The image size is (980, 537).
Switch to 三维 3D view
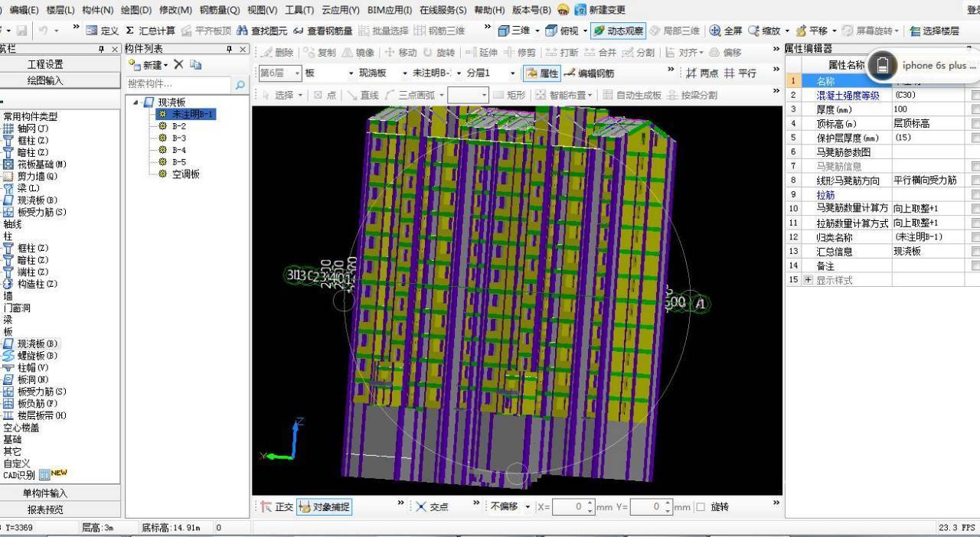point(514,31)
